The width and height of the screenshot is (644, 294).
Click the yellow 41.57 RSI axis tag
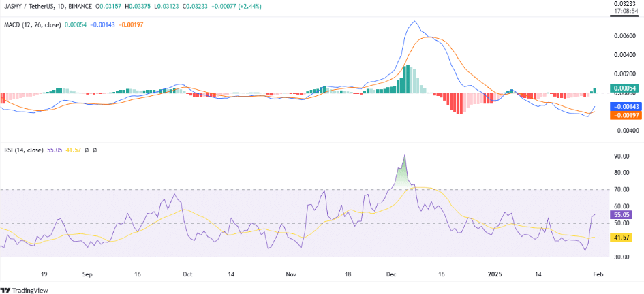pos(621,238)
